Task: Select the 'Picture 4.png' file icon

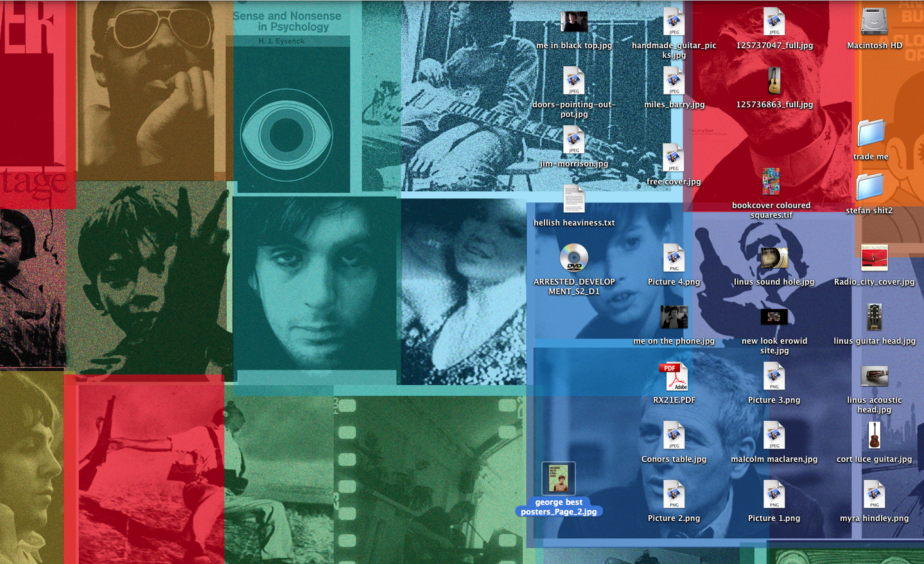Action: (x=674, y=258)
